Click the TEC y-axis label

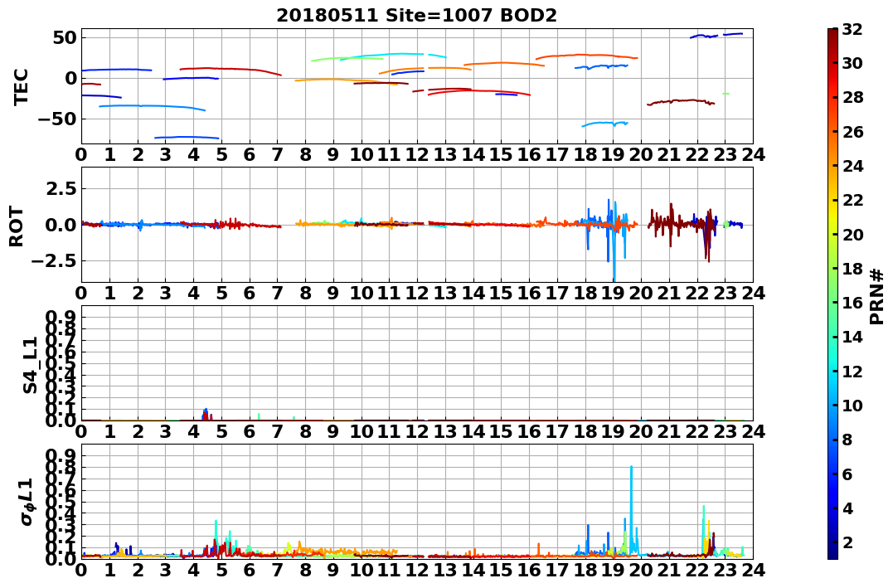coord(21,86)
